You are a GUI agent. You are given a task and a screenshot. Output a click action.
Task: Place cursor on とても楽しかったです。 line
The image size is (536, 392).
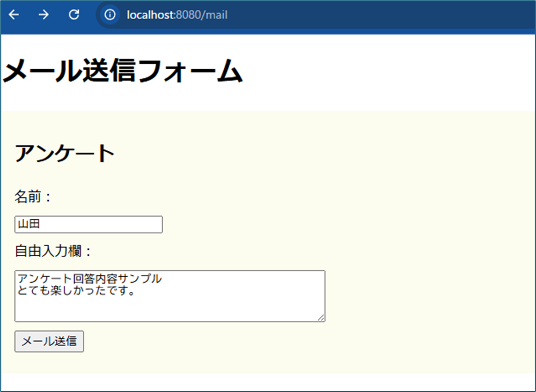coord(76,292)
